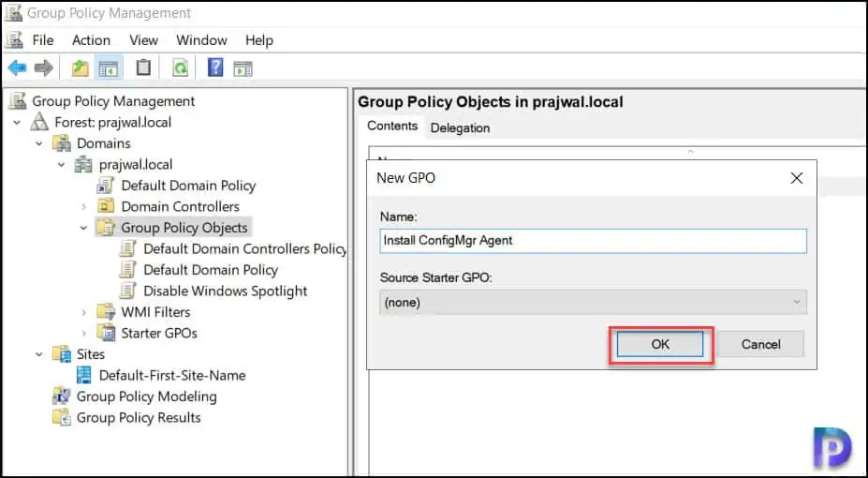Click the Refresh toolbar icon
Viewport: 868px width, 478px height.
pos(179,67)
